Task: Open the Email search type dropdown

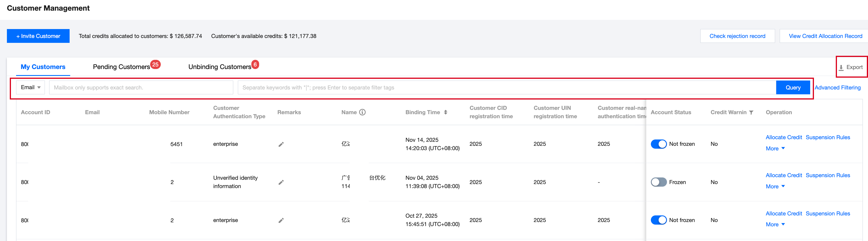Action: 30,87
